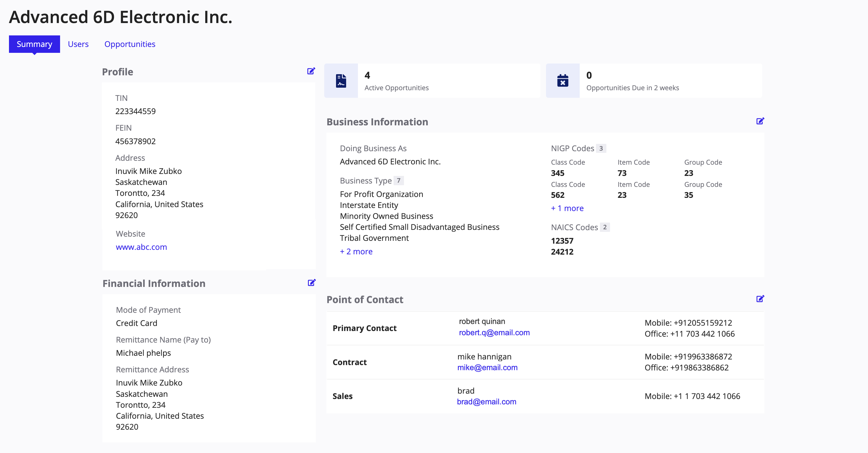The image size is (868, 453).
Task: Open the Financial Information edit icon
Action: [312, 283]
